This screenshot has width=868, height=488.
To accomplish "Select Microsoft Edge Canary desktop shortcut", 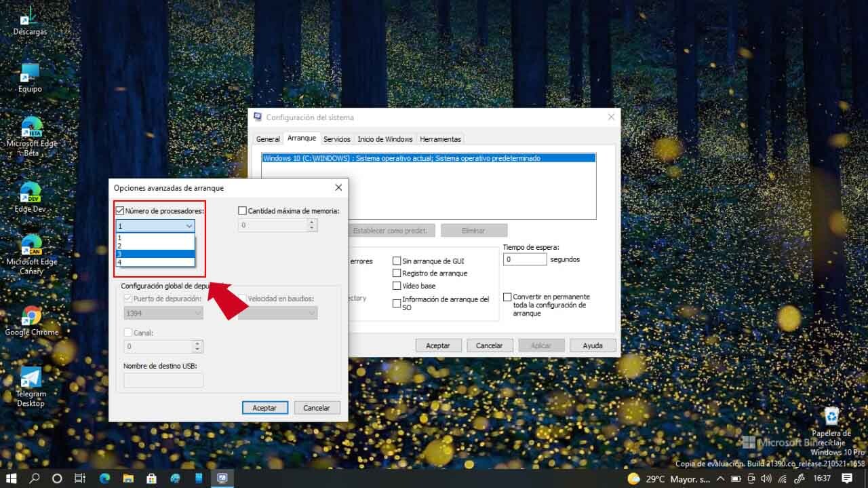I will coord(31,255).
